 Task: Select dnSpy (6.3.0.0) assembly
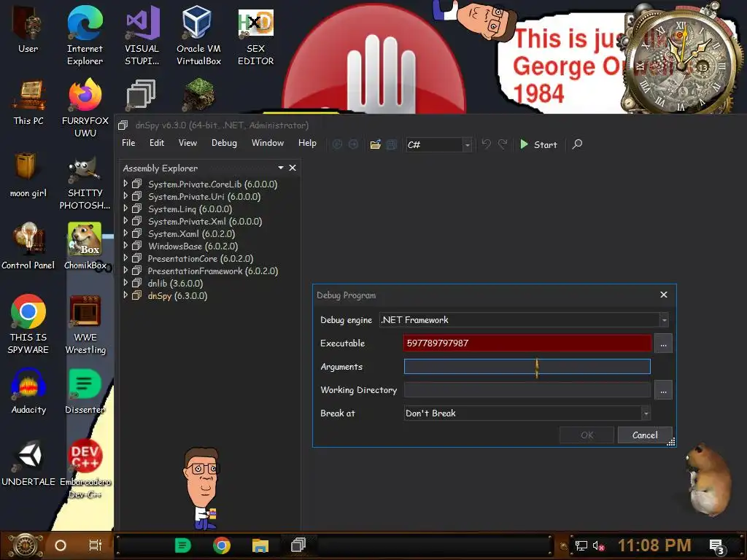point(177,296)
